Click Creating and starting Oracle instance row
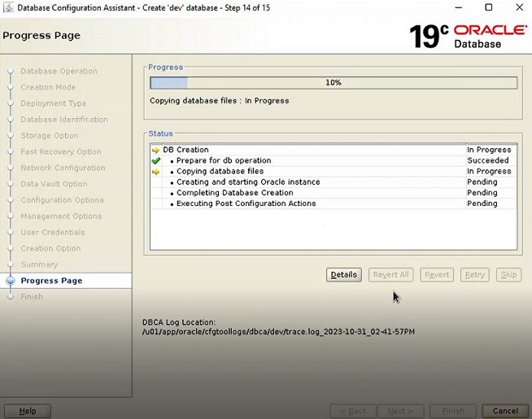This screenshot has height=419, width=532. [334, 182]
